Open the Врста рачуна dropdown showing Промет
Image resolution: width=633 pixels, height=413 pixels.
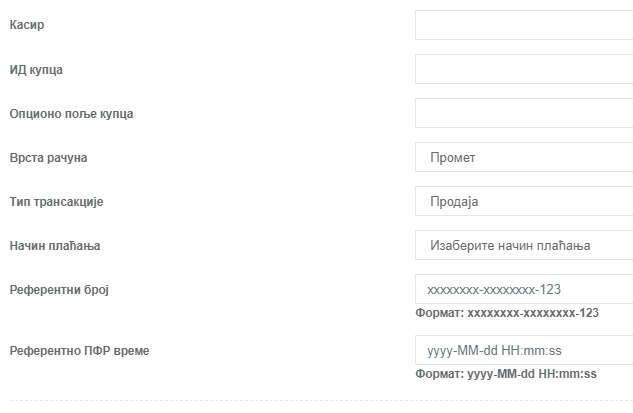click(524, 157)
